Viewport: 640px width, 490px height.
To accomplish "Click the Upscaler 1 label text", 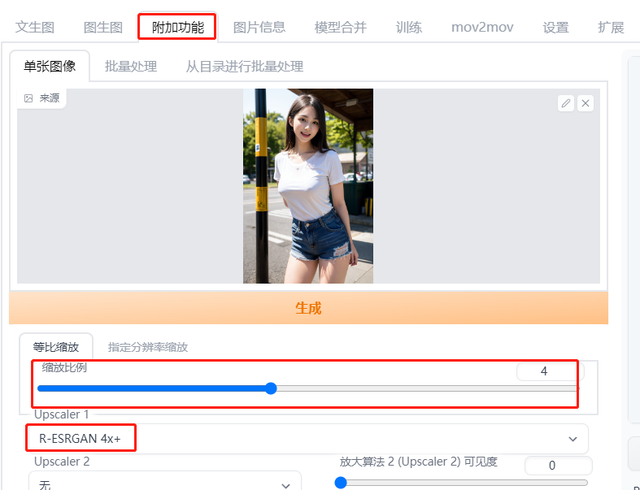I will tap(61, 414).
